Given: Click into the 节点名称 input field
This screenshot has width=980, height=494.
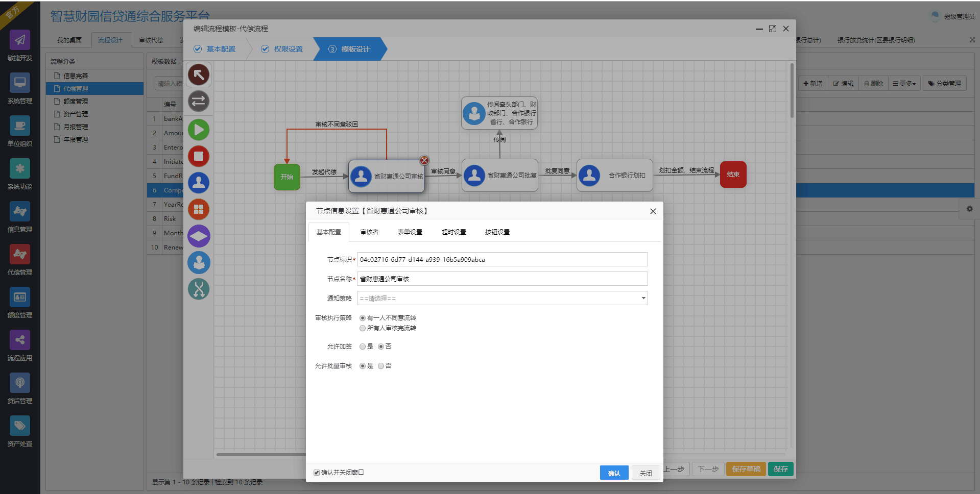Looking at the screenshot, I should coord(502,279).
